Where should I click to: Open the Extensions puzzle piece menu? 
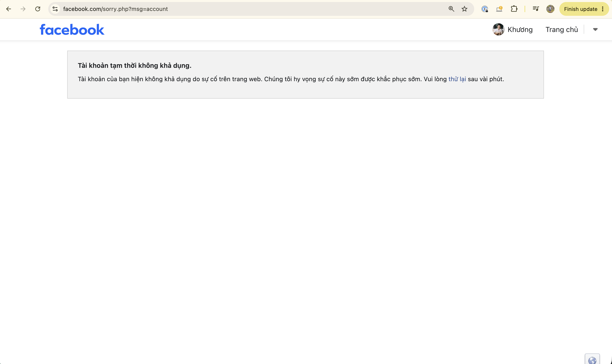click(x=514, y=9)
